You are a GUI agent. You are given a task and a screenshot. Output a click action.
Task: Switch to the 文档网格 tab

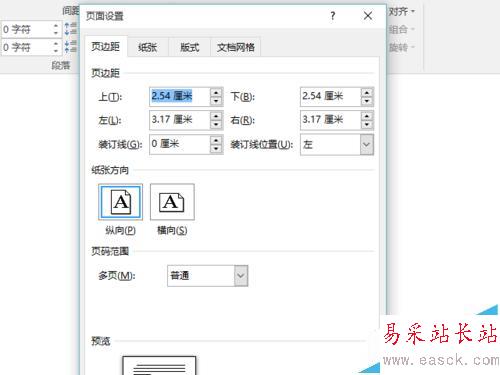coord(236,47)
